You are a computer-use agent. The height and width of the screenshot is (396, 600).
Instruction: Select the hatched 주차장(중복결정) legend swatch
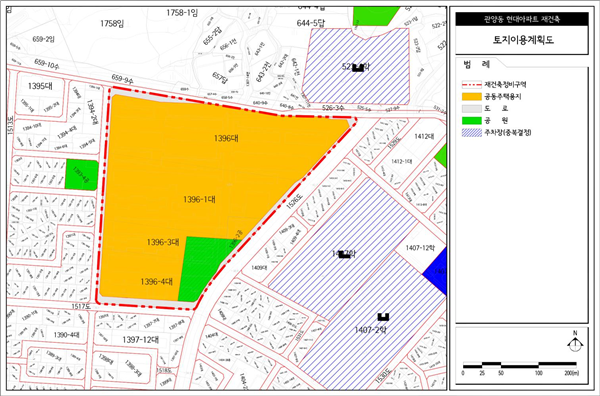[x=471, y=133]
